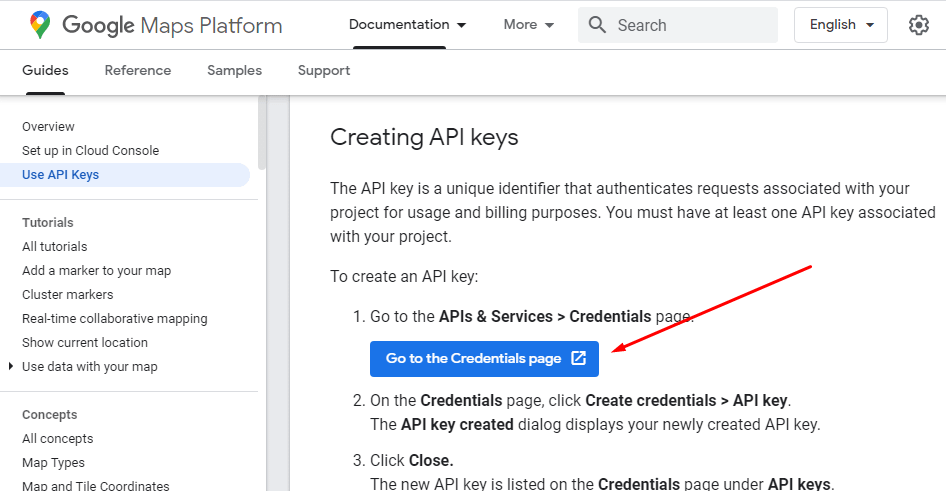Select 'Add a marker to your map' tutorial
This screenshot has width=946, height=491.
[96, 271]
